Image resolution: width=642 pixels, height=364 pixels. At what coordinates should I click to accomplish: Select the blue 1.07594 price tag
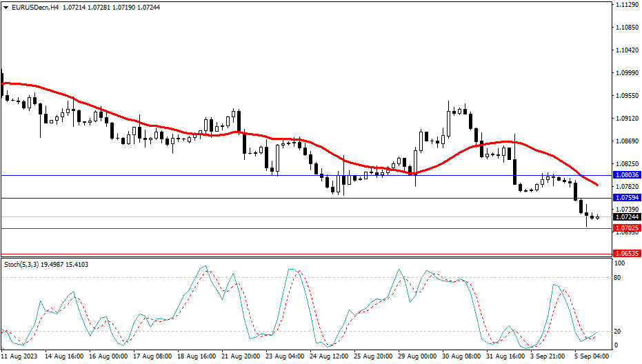click(x=626, y=199)
